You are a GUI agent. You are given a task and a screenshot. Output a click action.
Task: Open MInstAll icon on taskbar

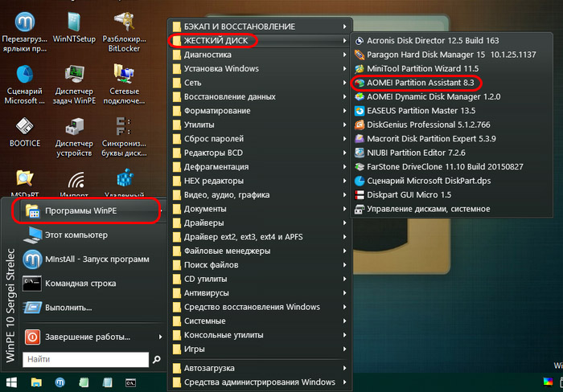click(x=60, y=382)
